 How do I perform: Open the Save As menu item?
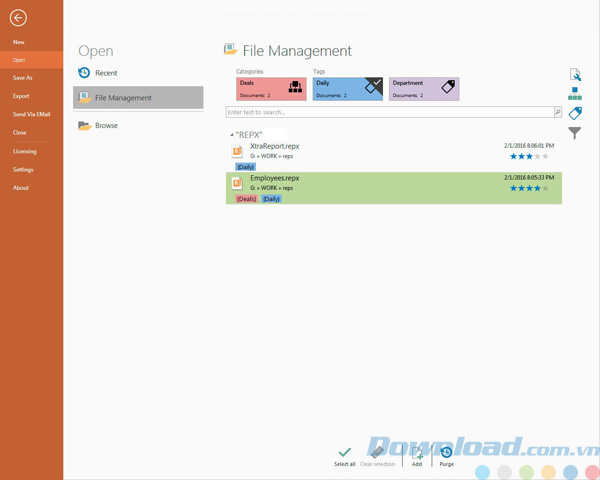pos(22,77)
